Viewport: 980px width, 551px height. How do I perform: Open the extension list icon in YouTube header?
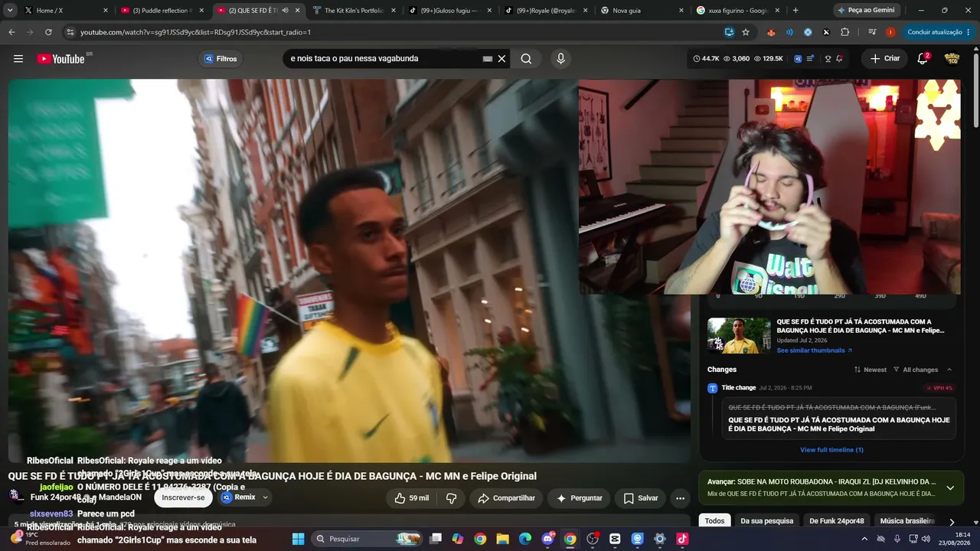(810, 59)
